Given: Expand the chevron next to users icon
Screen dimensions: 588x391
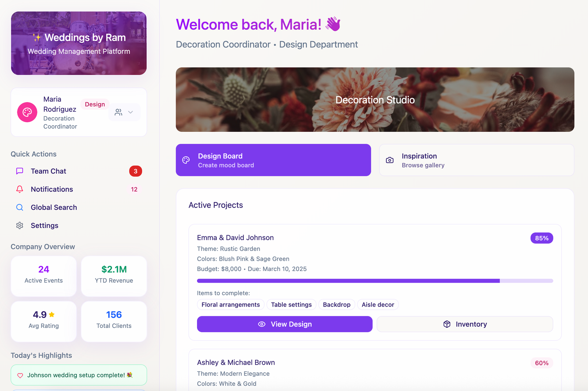Looking at the screenshot, I should (x=130, y=112).
